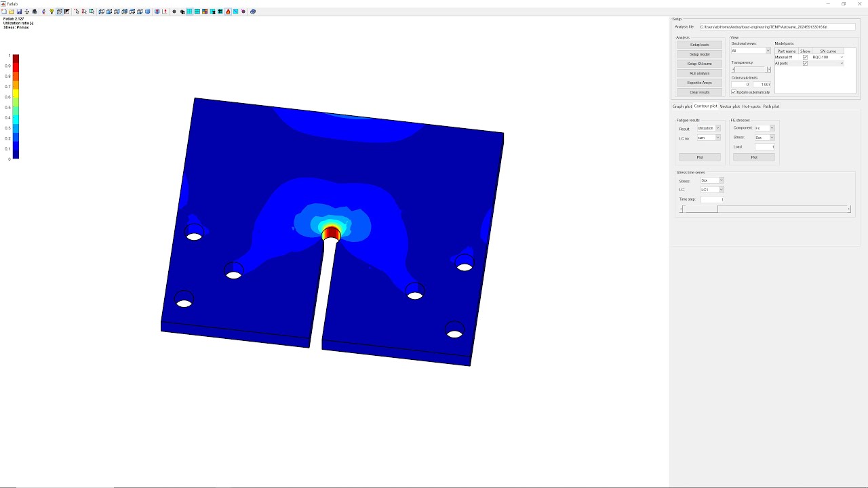868x488 pixels.
Task: Click the Clear results button
Action: click(699, 92)
